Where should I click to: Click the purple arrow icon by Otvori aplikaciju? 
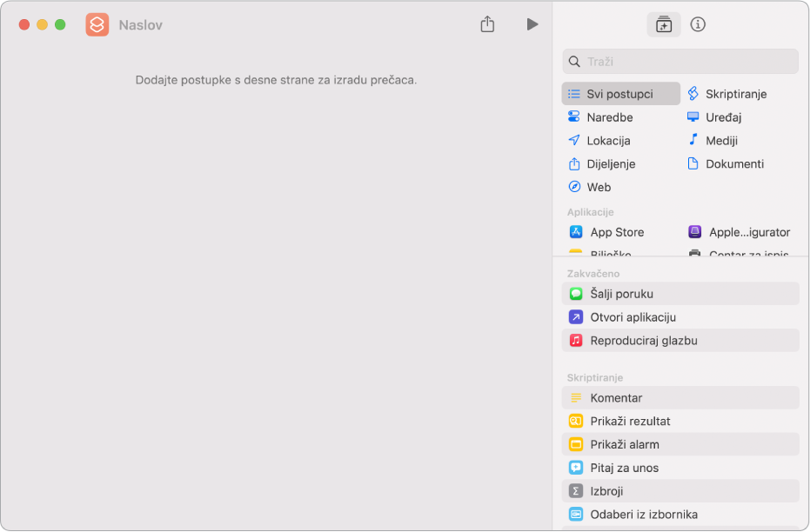point(576,316)
